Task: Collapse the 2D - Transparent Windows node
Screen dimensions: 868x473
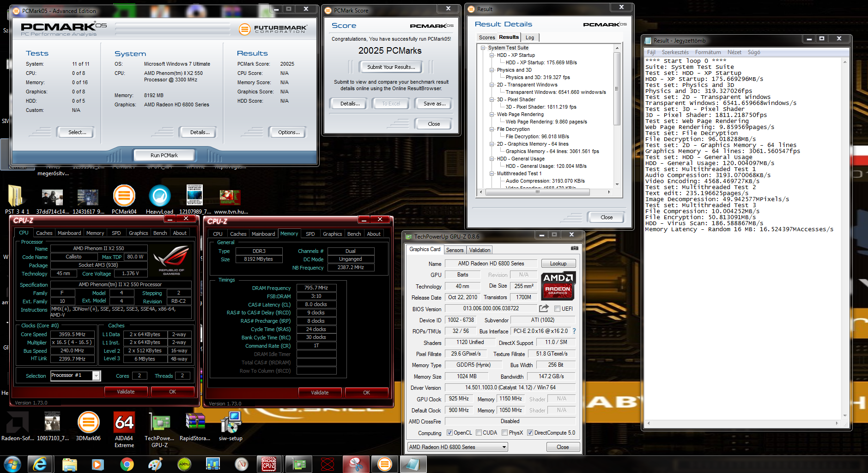Action: pyautogui.click(x=492, y=85)
